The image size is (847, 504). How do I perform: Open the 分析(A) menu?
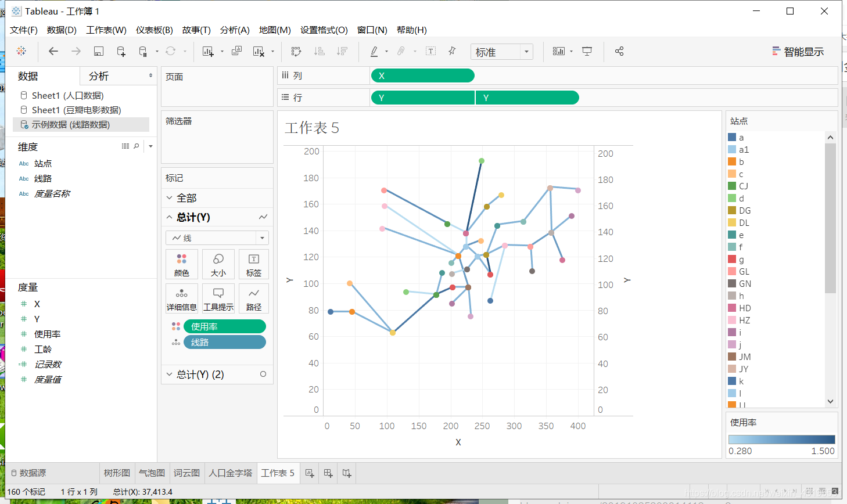coord(235,30)
